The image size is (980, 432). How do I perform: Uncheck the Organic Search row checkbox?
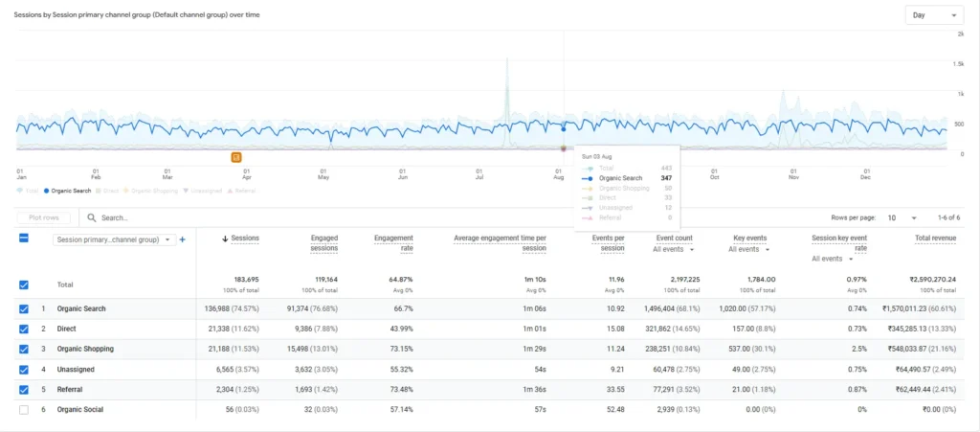point(24,308)
